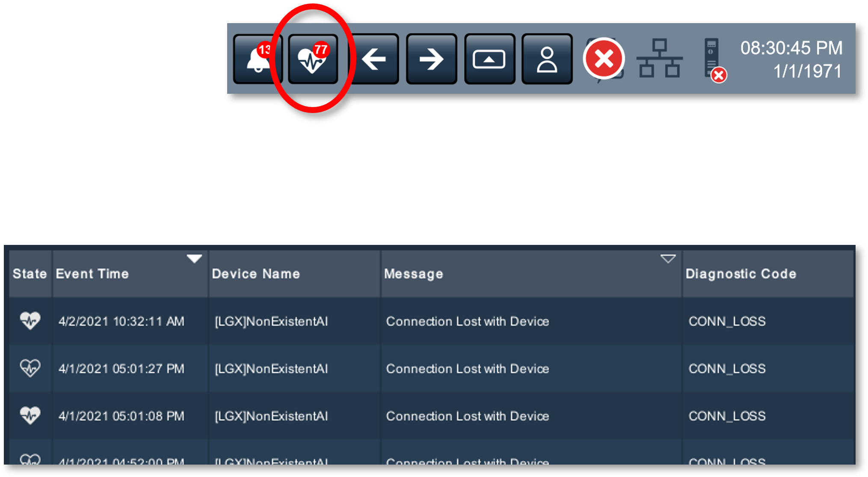
Task: Open the Message column outlined sort triangle
Action: (668, 259)
